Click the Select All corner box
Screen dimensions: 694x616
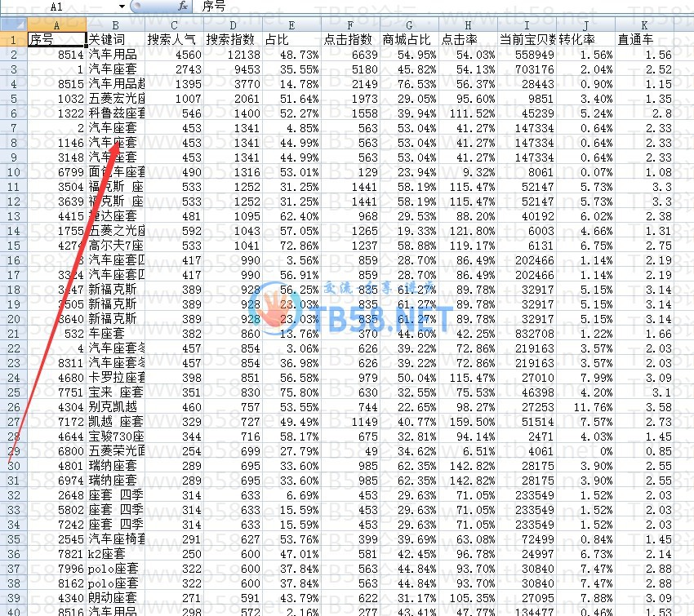[x=13, y=24]
